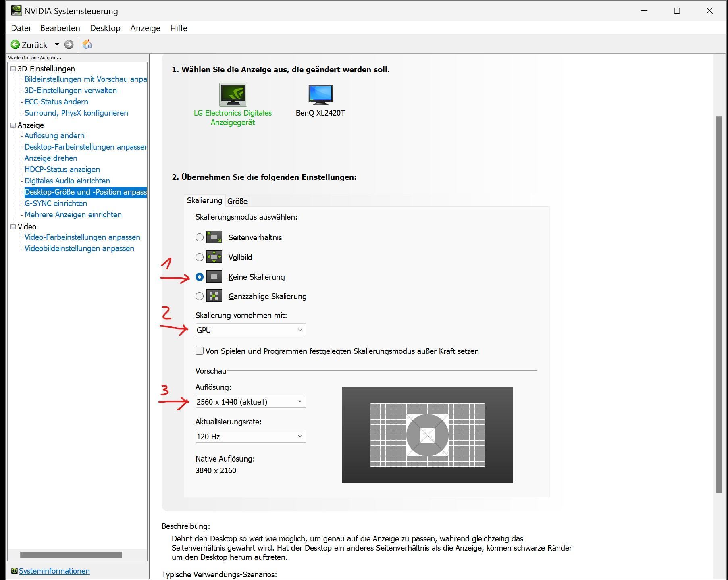This screenshot has width=728, height=580.
Task: Collapse the Anzeige tree node
Action: click(13, 125)
